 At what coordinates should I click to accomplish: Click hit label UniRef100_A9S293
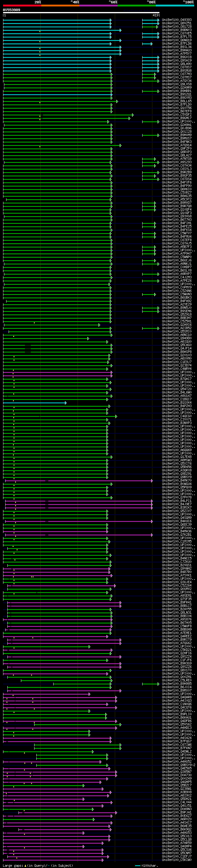tap(177, 162)
